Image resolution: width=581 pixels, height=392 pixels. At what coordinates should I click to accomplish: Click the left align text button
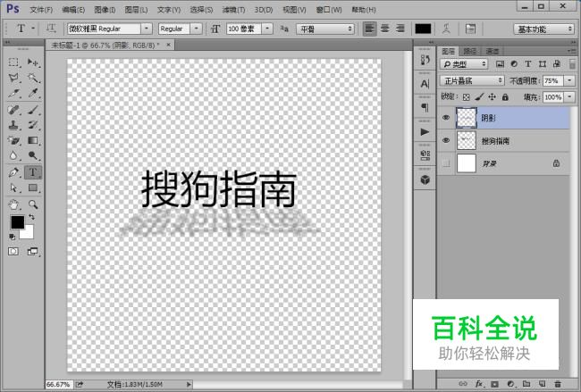coord(369,29)
